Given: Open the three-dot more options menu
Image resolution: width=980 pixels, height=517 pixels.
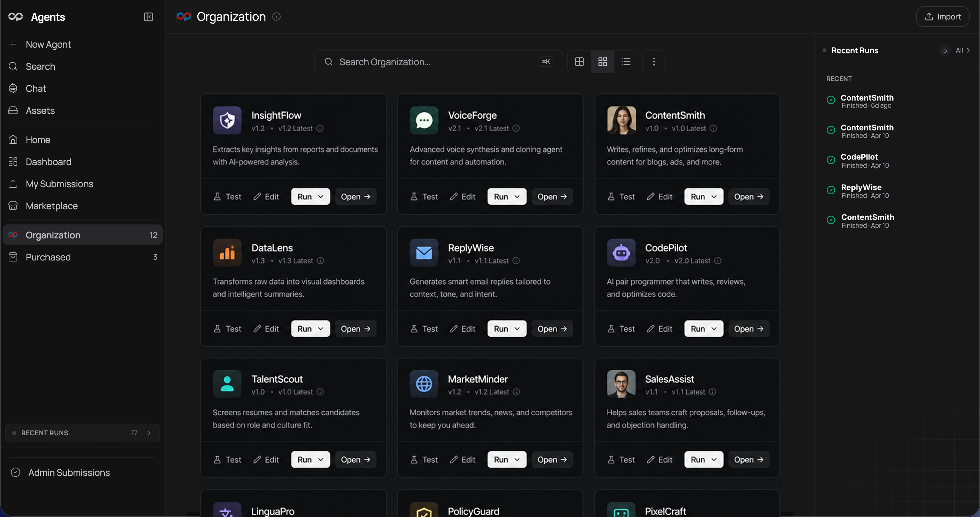Looking at the screenshot, I should click(654, 62).
